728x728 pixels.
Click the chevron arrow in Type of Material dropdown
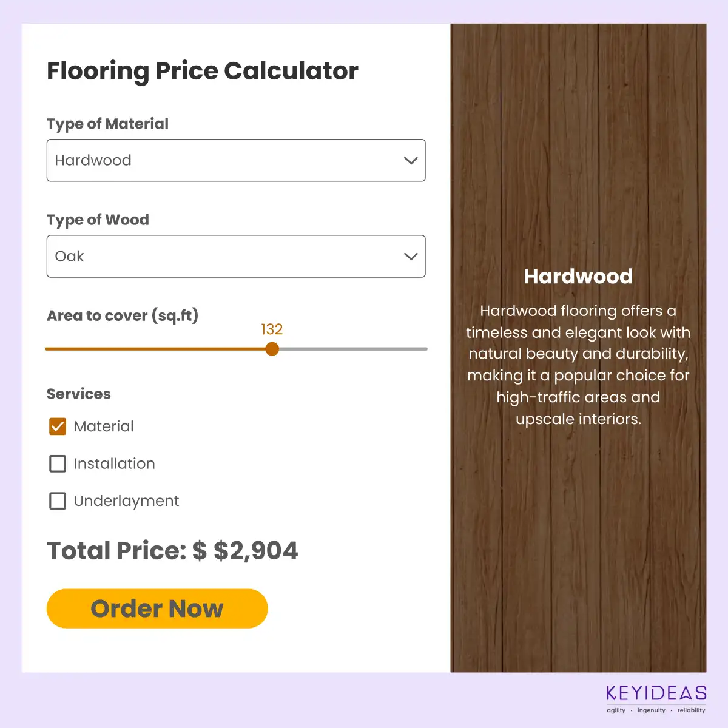pos(411,161)
